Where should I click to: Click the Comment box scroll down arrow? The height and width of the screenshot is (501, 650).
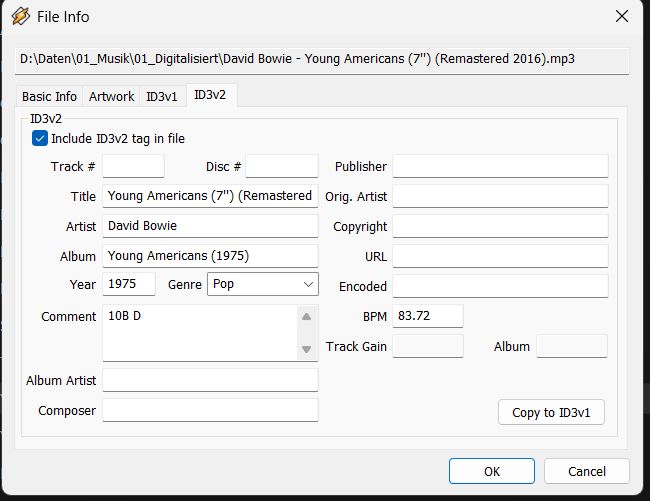306,349
